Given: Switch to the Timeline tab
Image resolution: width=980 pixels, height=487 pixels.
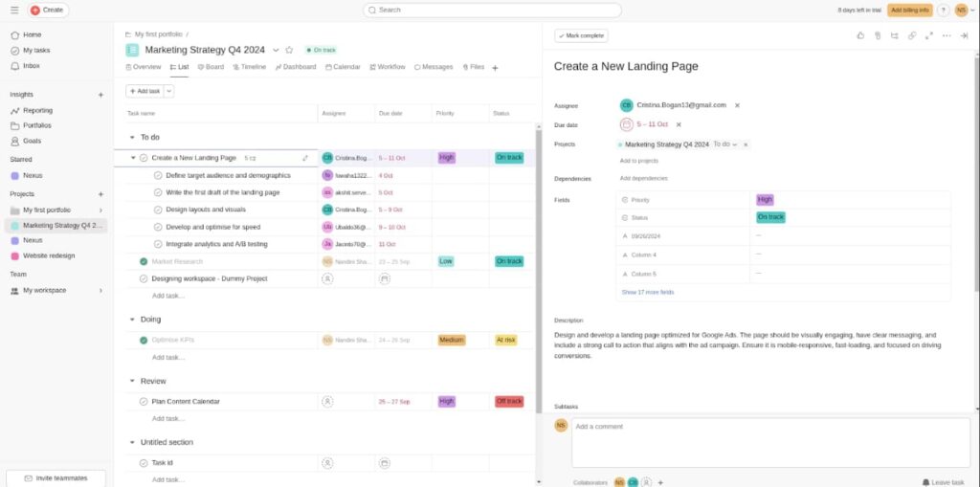Looking at the screenshot, I should coord(250,67).
